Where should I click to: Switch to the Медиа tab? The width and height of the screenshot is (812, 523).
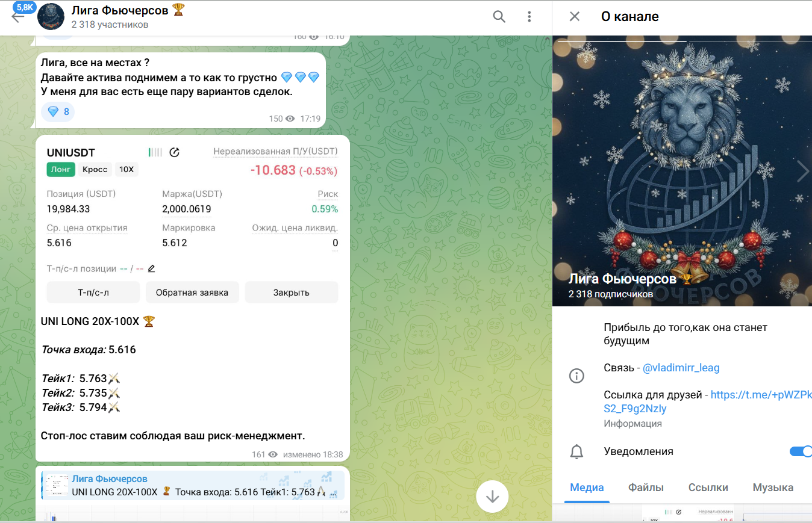click(x=587, y=487)
